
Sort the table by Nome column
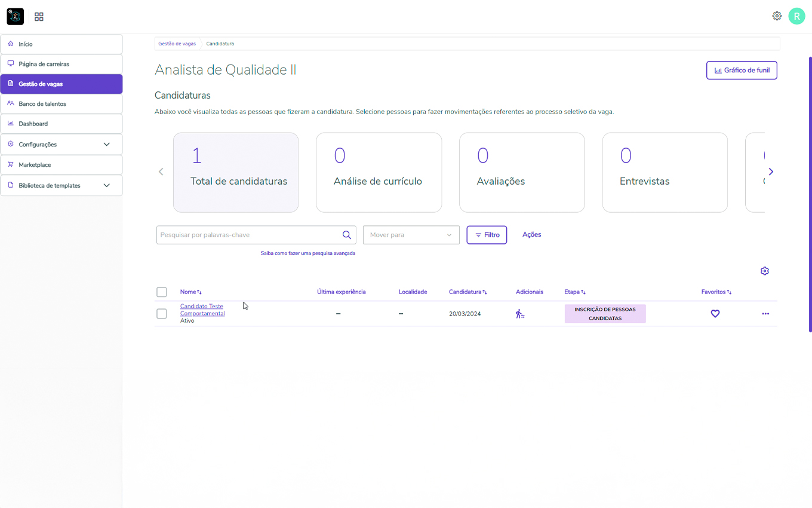tap(190, 292)
